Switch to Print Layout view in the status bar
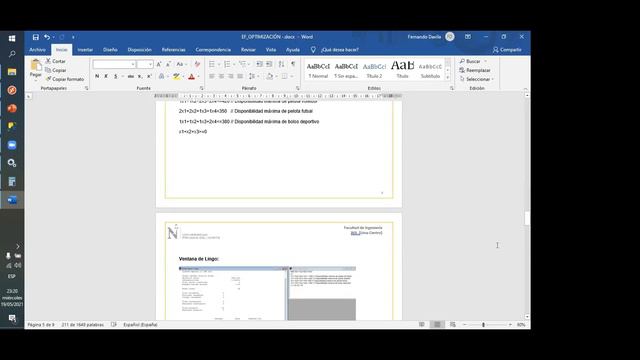This screenshot has height=360, width=640. tap(437, 324)
